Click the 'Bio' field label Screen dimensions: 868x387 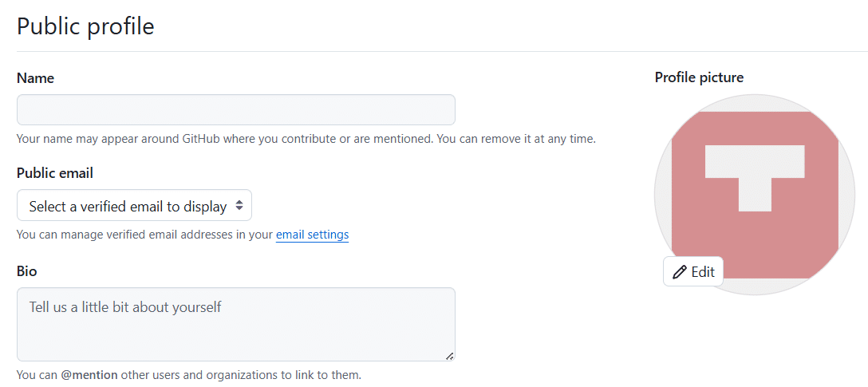[x=26, y=271]
